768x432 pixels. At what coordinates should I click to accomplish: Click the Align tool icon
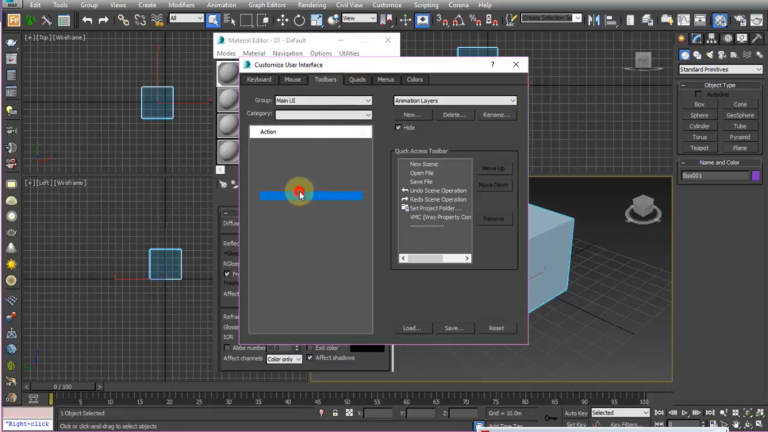[x=610, y=20]
